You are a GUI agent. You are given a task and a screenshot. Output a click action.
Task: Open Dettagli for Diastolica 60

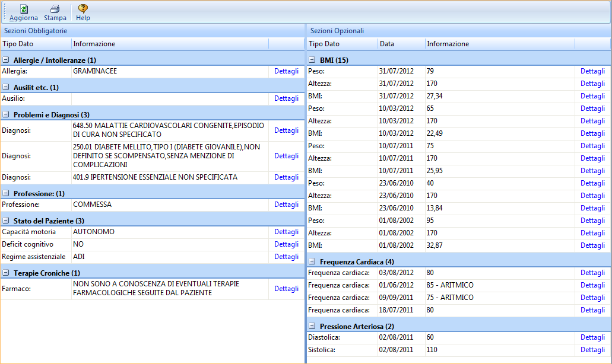(x=592, y=337)
